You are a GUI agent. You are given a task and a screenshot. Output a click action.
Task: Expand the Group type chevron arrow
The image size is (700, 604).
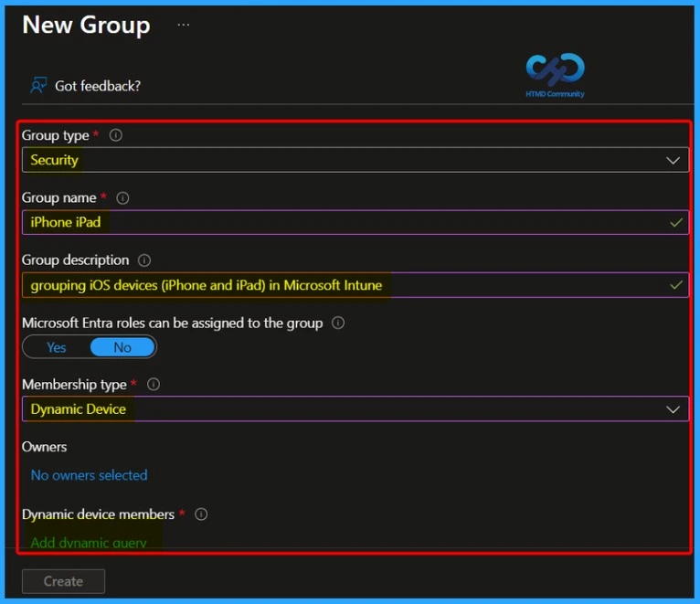(x=673, y=160)
